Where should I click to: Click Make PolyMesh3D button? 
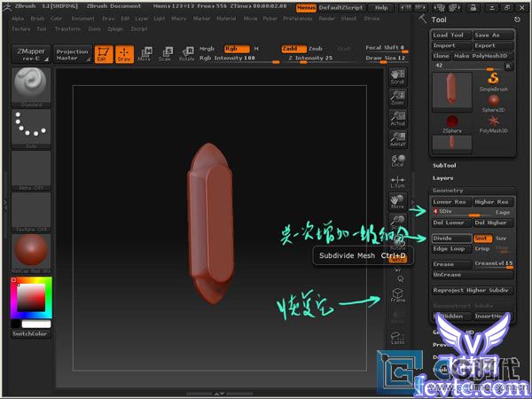pyautogui.click(x=483, y=56)
